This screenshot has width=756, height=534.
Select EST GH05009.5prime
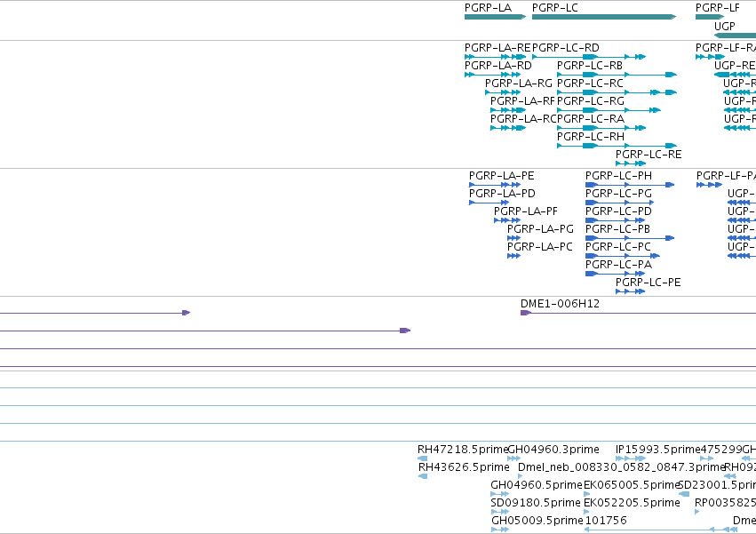tap(537, 522)
